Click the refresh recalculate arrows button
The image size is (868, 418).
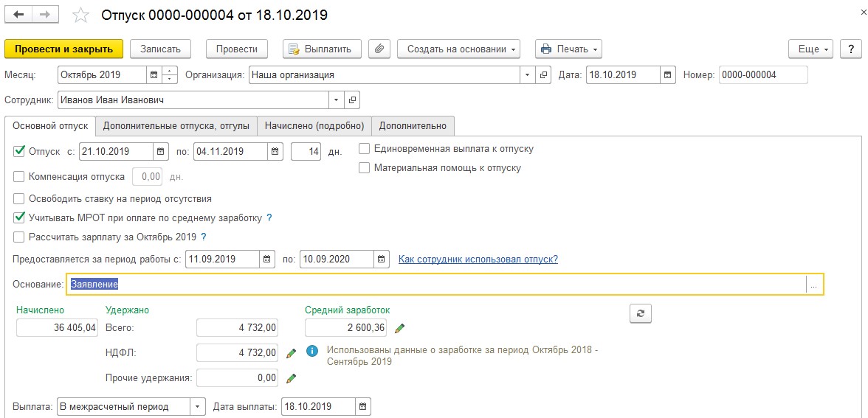[640, 313]
